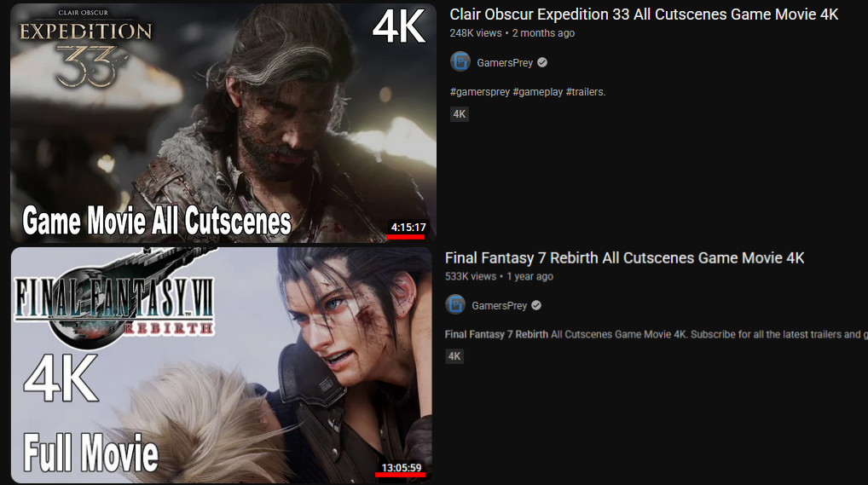868x485 pixels.
Task: Open Clair Obscur Expedition 33 video title
Action: [x=644, y=14]
